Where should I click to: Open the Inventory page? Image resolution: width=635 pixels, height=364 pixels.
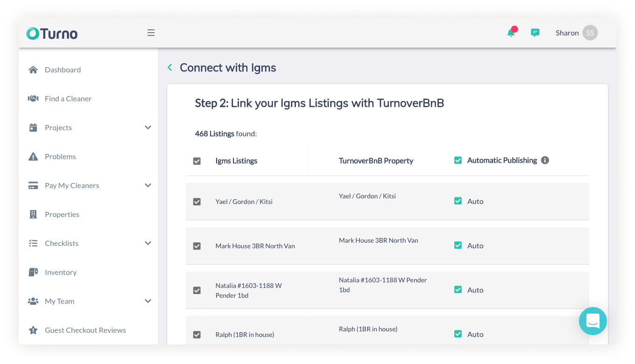(61, 272)
